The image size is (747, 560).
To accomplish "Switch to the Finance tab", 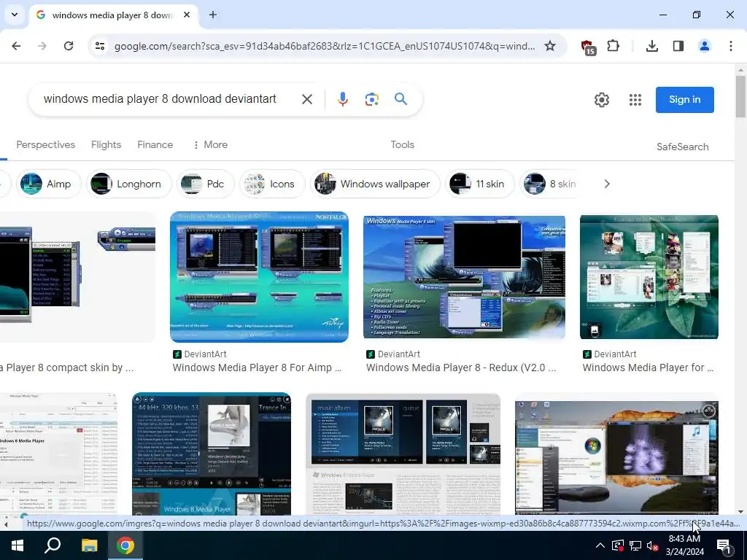I will 155,145.
